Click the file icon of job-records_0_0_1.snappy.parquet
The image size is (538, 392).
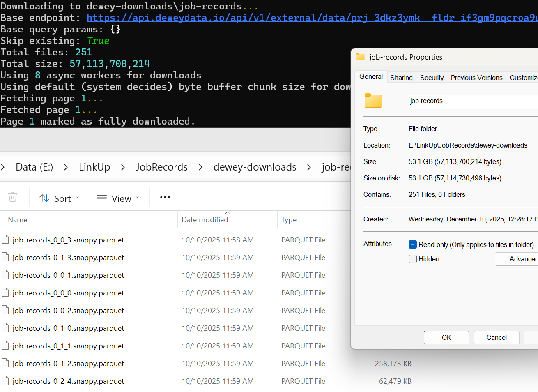(5, 275)
